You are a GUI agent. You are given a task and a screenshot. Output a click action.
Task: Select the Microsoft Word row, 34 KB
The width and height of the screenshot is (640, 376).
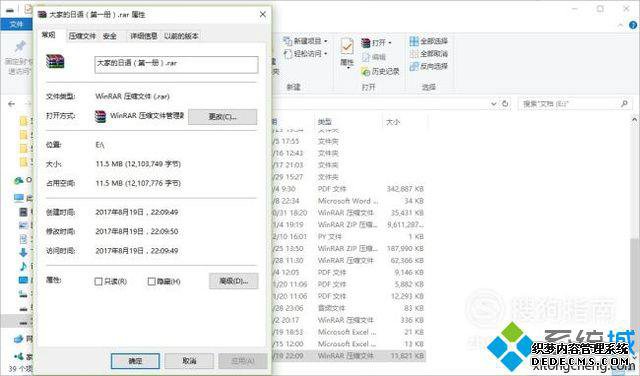[x=349, y=201]
